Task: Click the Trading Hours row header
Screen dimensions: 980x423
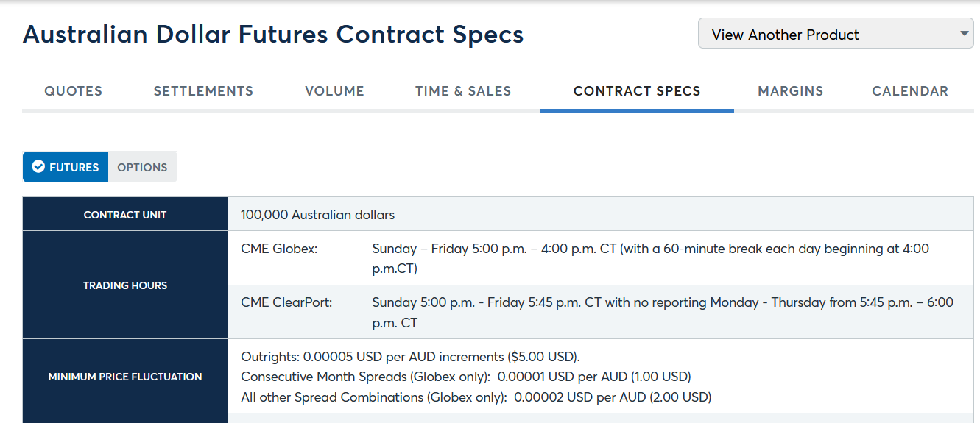Action: (125, 285)
